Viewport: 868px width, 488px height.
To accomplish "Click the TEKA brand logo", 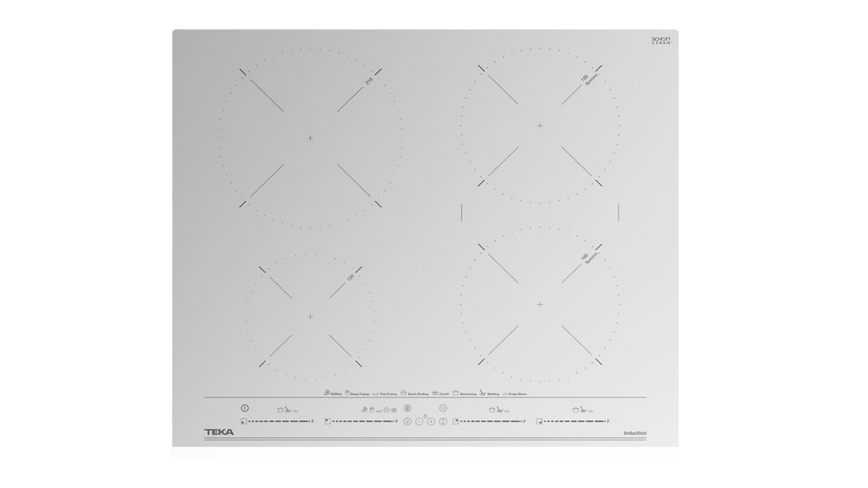I will [219, 433].
